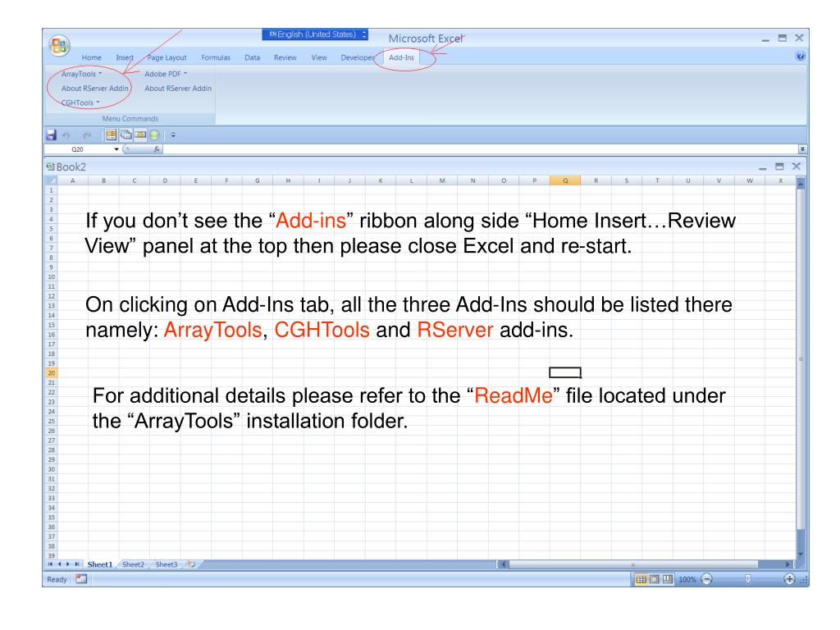Switch to the Developer ribbon tab
The height and width of the screenshot is (630, 840).
[358, 57]
